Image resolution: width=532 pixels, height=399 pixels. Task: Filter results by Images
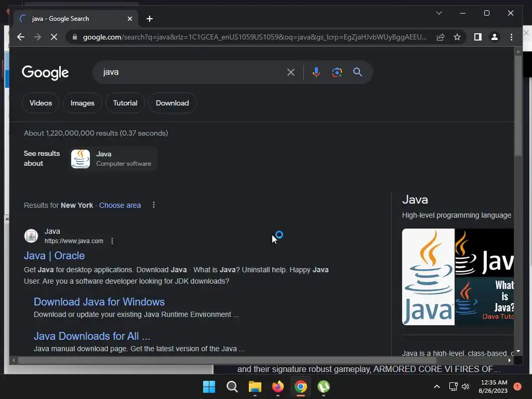[83, 103]
